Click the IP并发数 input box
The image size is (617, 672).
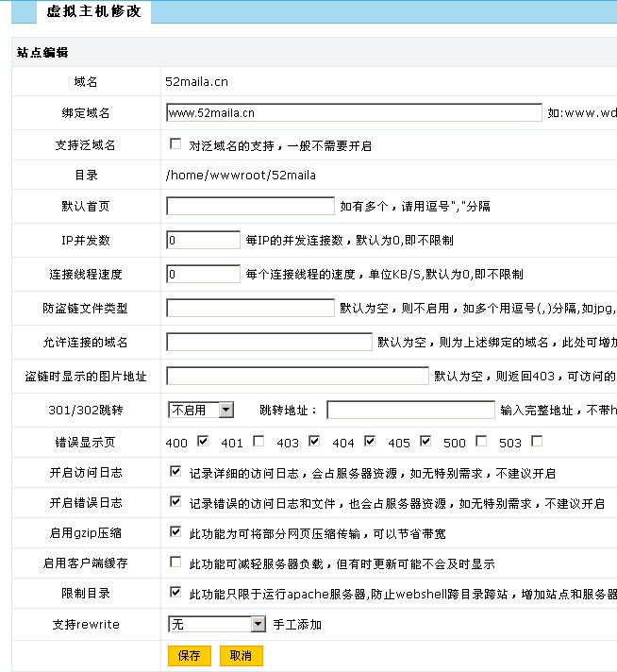coord(203,241)
